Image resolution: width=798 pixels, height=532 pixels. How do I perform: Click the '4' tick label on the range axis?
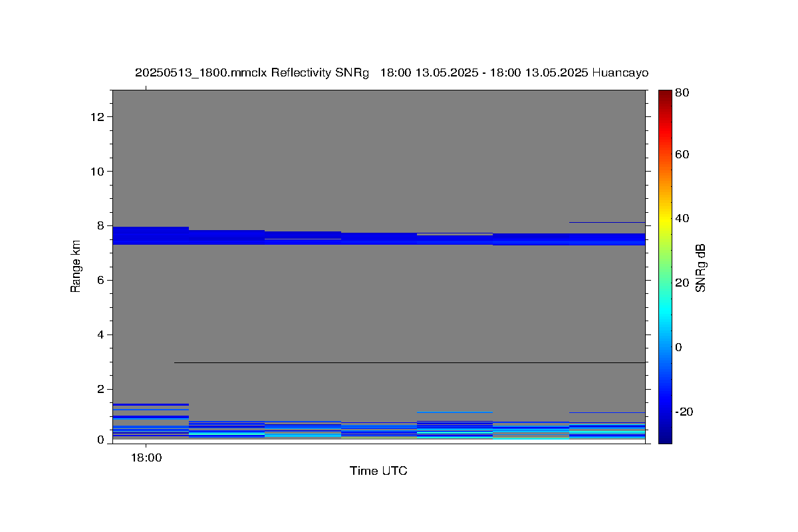tap(102, 334)
